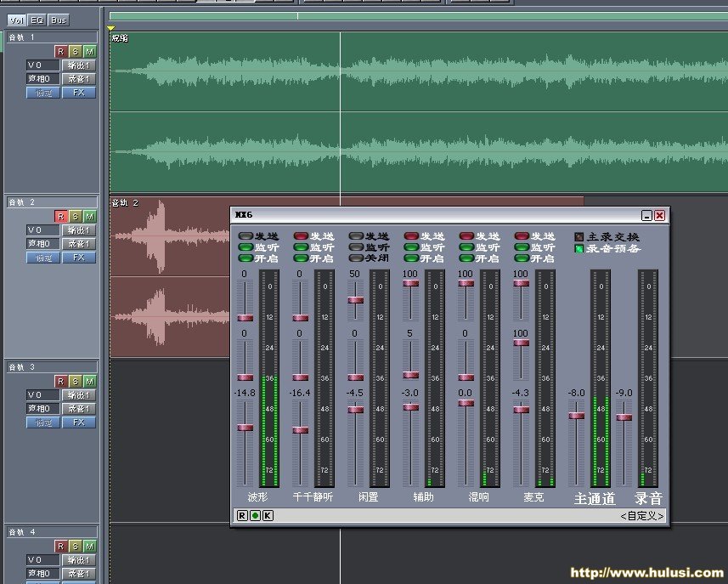This screenshot has width=728, height=584.
Task: Open 录音1 input selector on 音轨 2
Action: (x=79, y=244)
